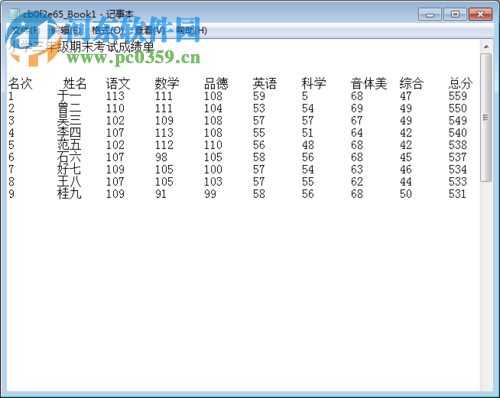The image size is (500, 398).
Task: Open the 文件(F) menu
Action: [x=26, y=31]
